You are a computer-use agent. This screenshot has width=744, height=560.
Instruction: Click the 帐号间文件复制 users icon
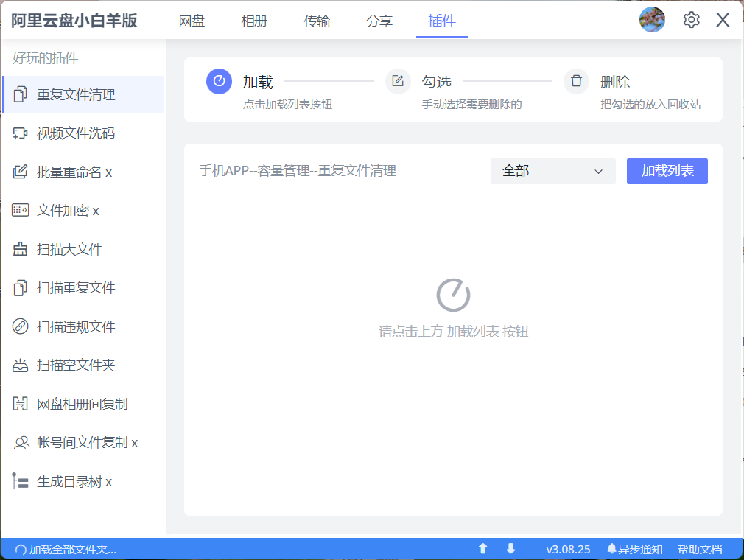(21, 443)
